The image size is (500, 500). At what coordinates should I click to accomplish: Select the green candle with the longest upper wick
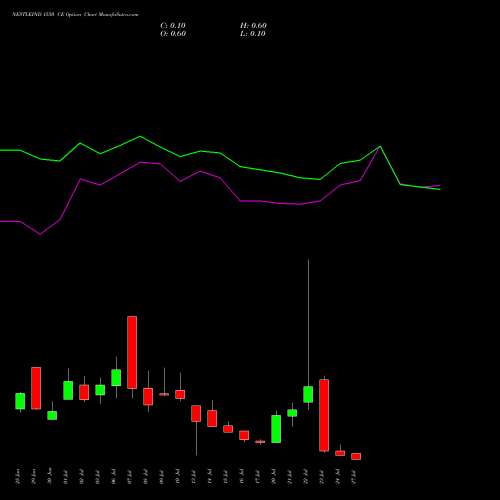(x=308, y=394)
